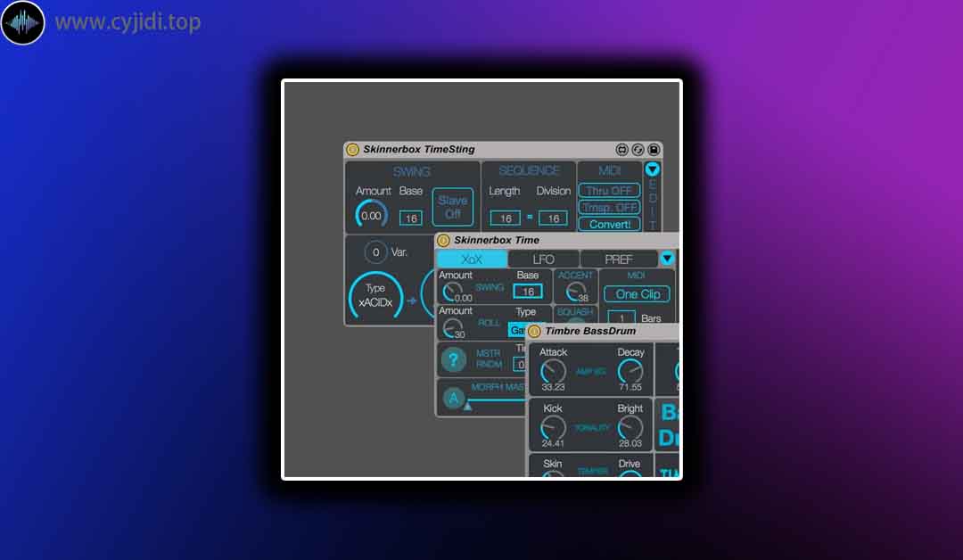This screenshot has height=560, width=963.
Task: Click the TimeSting Swing Amount dial
Action: click(371, 214)
